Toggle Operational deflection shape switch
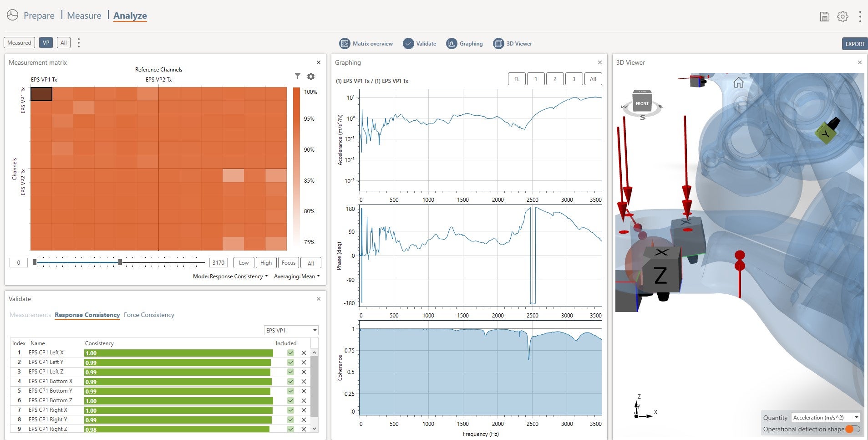This screenshot has width=868, height=440. click(x=853, y=429)
